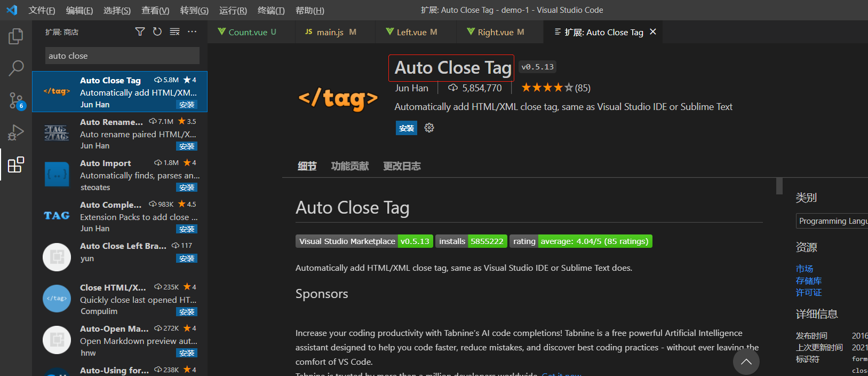Select the Auto Using for C# list item
The height and width of the screenshot is (376, 868).
120,370
